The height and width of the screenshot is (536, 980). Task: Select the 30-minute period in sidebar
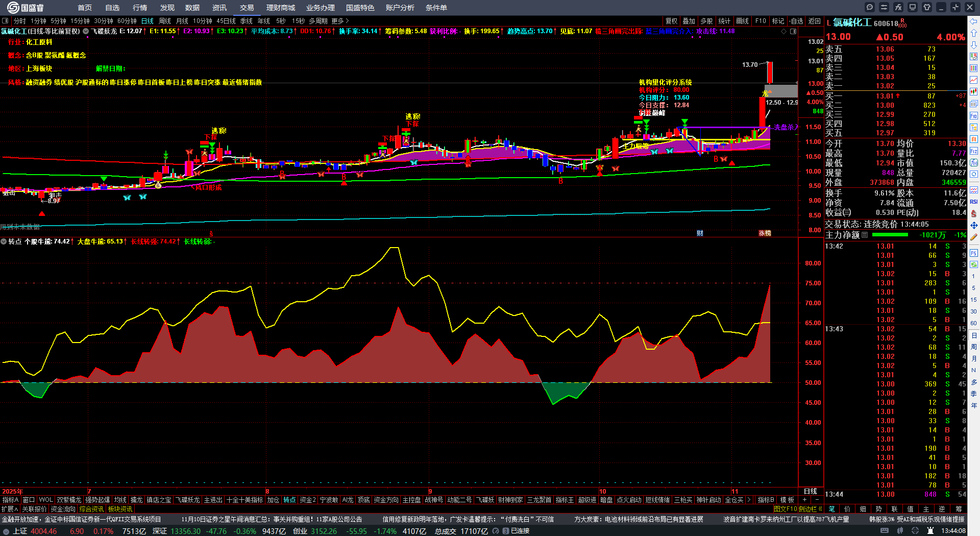click(x=974, y=311)
